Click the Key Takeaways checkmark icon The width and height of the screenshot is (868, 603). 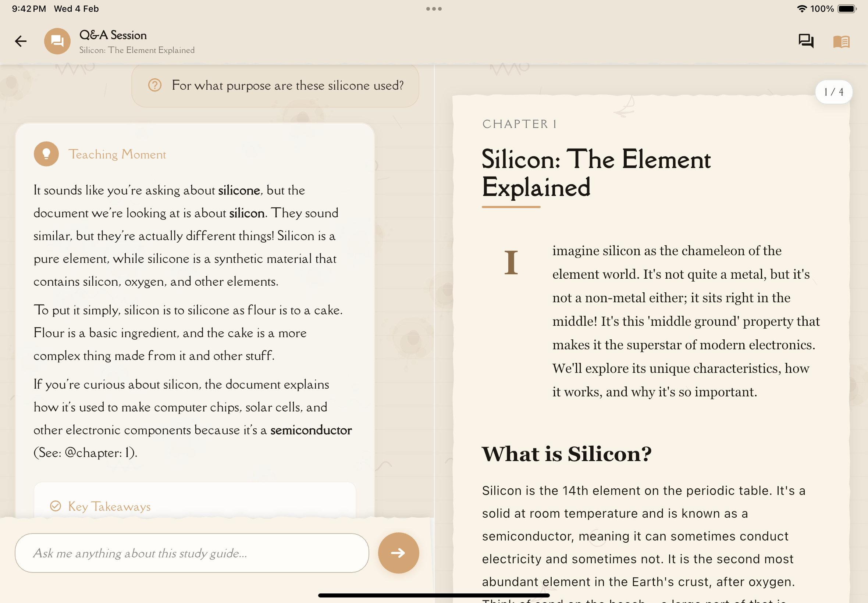coord(56,506)
